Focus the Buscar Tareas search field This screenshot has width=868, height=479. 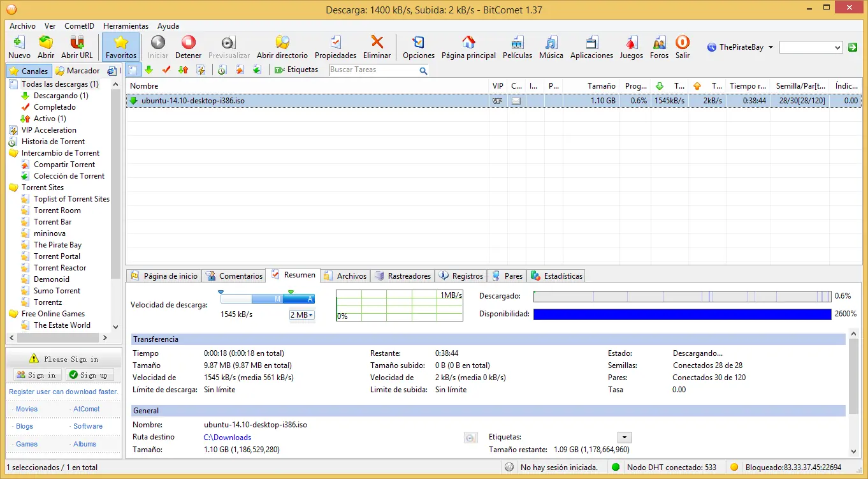pos(373,70)
